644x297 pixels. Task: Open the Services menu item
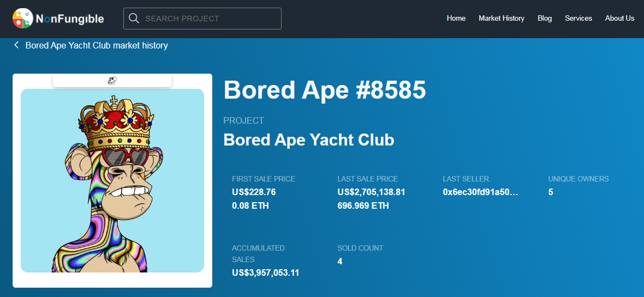pyautogui.click(x=579, y=19)
